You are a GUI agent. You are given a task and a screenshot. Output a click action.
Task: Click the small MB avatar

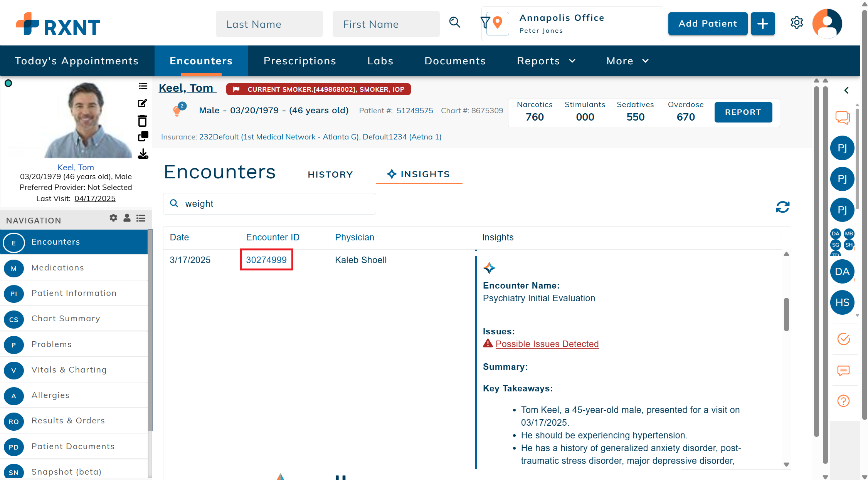coord(849,233)
